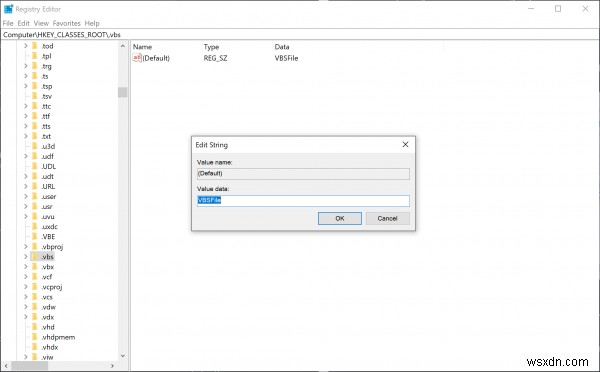
Task: Close the Edit String dialog
Action: (x=405, y=144)
